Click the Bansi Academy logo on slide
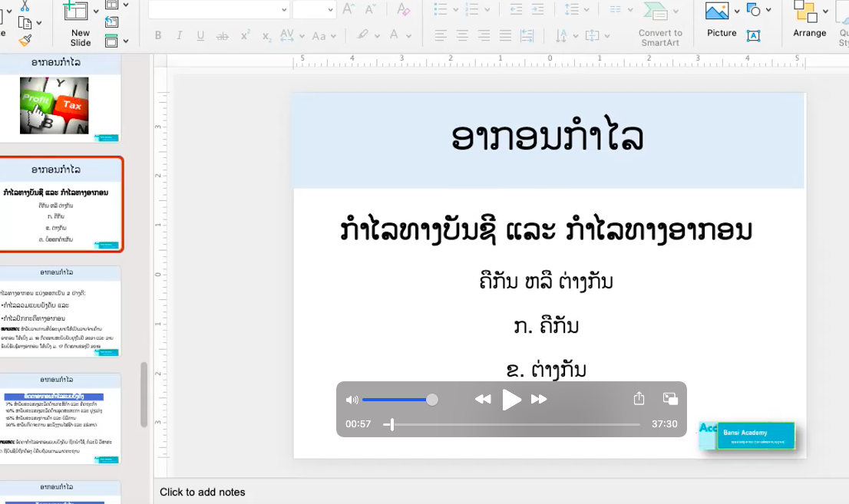Image resolution: width=849 pixels, height=504 pixels. point(747,436)
